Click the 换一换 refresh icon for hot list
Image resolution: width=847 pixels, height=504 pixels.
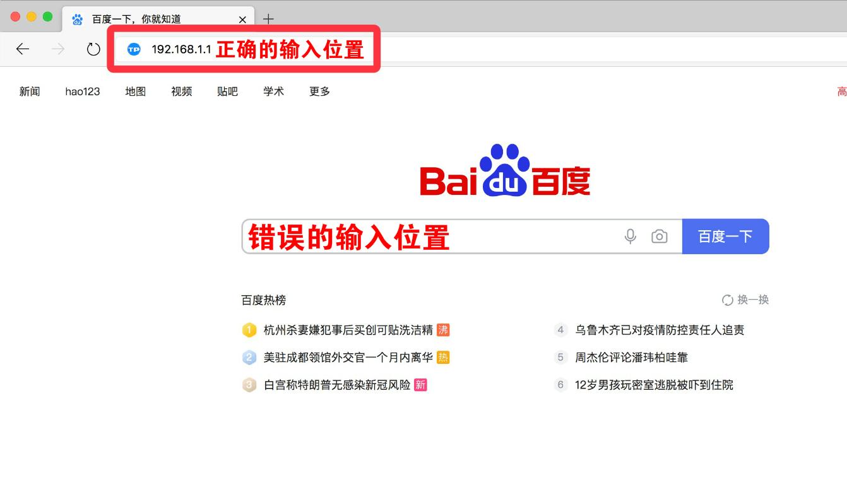click(727, 300)
